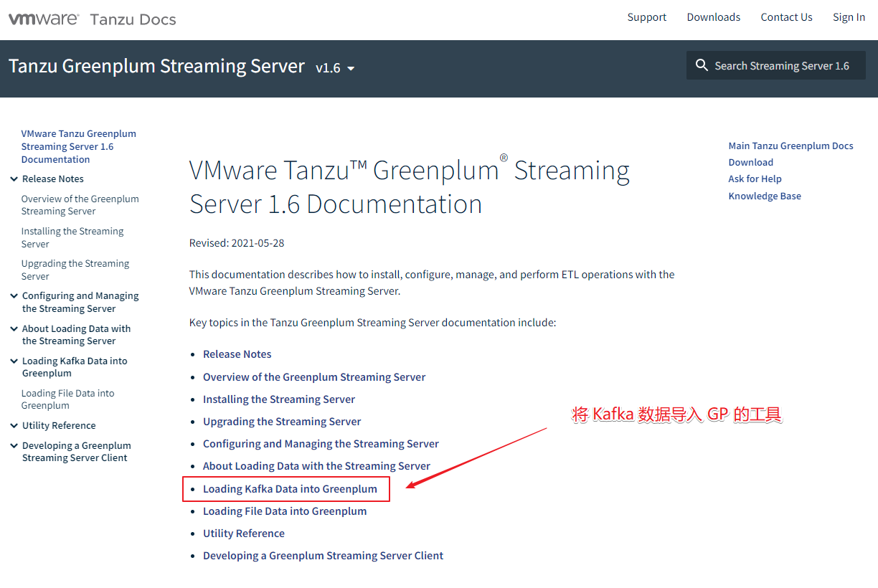Toggle chevron beside Developing a Greenplum sidebar item
878x588 pixels.
tap(14, 445)
